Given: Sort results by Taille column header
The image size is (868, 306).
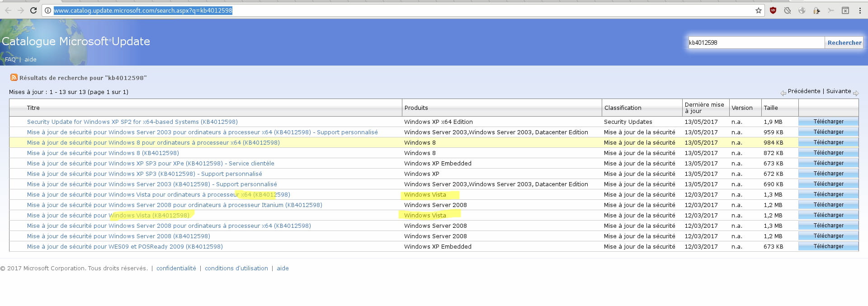Looking at the screenshot, I should click(x=771, y=108).
